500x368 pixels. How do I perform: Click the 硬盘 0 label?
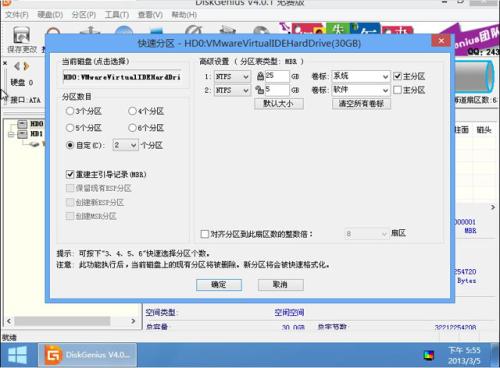22,83
